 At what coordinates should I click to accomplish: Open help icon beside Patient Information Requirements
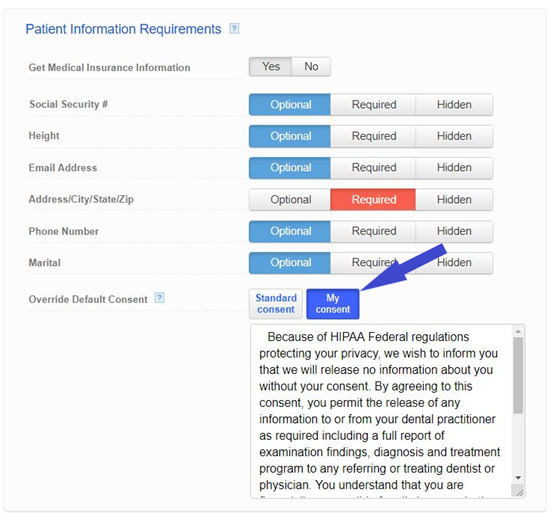[x=234, y=28]
